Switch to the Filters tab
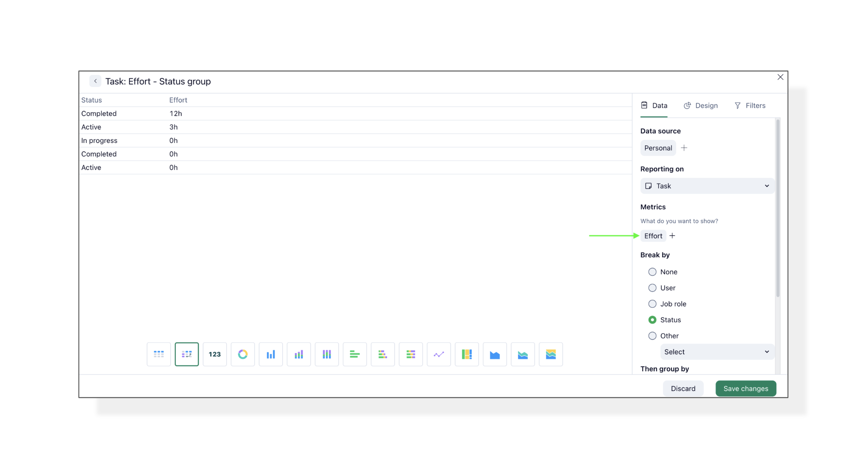Viewport: 868px width, 468px height. (750, 106)
